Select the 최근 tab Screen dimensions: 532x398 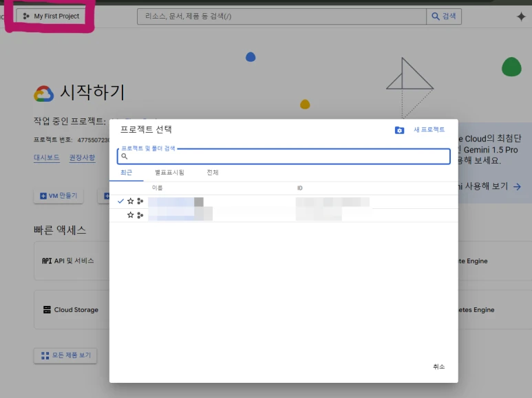click(126, 173)
